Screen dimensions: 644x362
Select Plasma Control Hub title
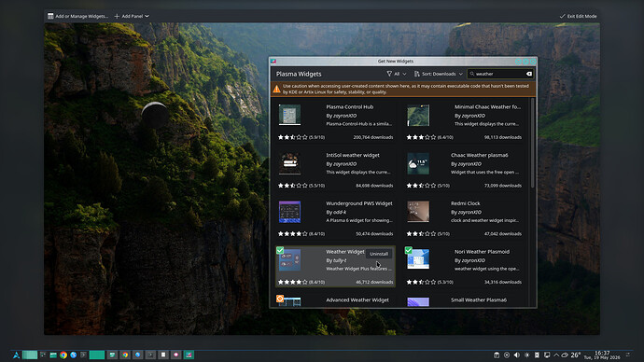click(x=349, y=106)
